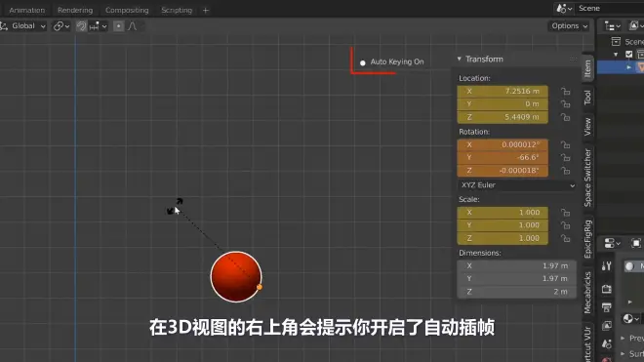The image size is (644, 362).
Task: Lock the Location Z axis
Action: 566,117
